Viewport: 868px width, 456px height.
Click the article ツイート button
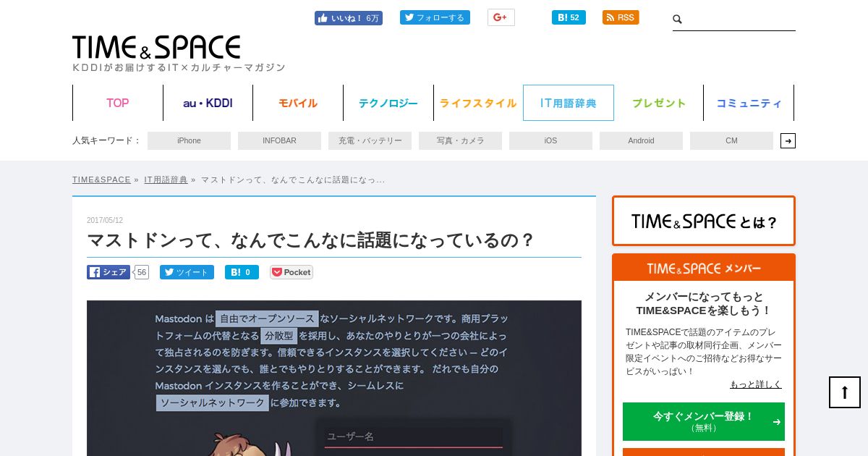[187, 272]
